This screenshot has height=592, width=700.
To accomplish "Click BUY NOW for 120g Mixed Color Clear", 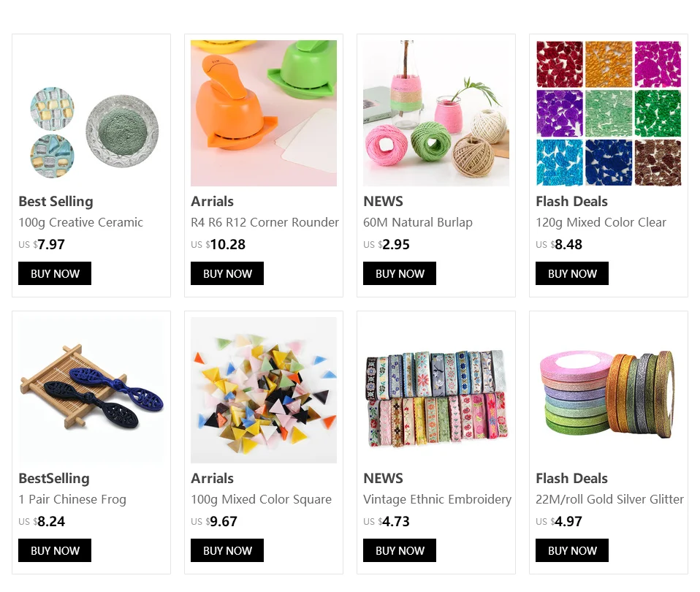I will [x=572, y=273].
